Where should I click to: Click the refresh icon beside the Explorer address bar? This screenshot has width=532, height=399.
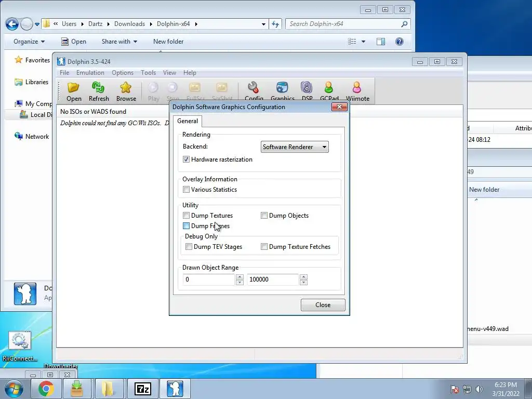pos(275,24)
